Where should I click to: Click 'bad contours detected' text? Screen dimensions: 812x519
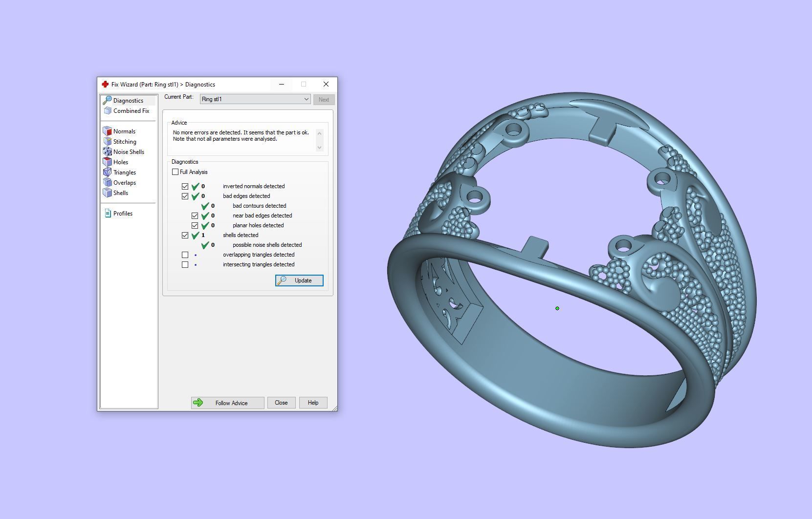(260, 206)
